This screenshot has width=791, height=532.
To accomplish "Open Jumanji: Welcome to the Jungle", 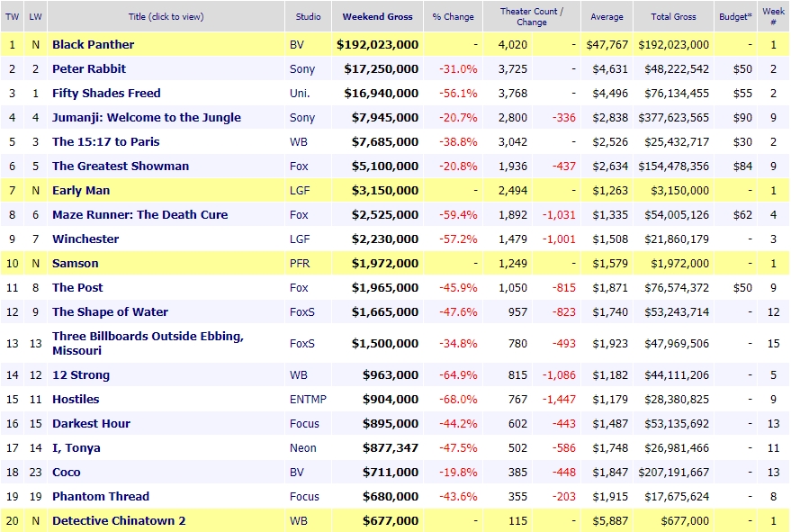I will [147, 117].
